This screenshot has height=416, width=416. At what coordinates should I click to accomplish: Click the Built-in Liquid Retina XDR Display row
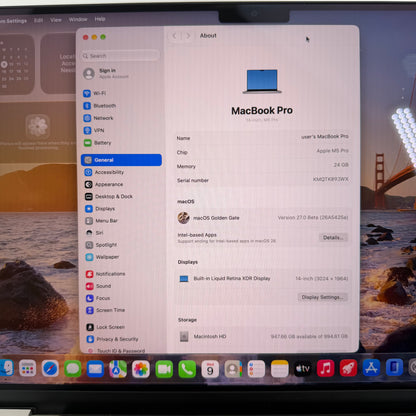(x=263, y=278)
